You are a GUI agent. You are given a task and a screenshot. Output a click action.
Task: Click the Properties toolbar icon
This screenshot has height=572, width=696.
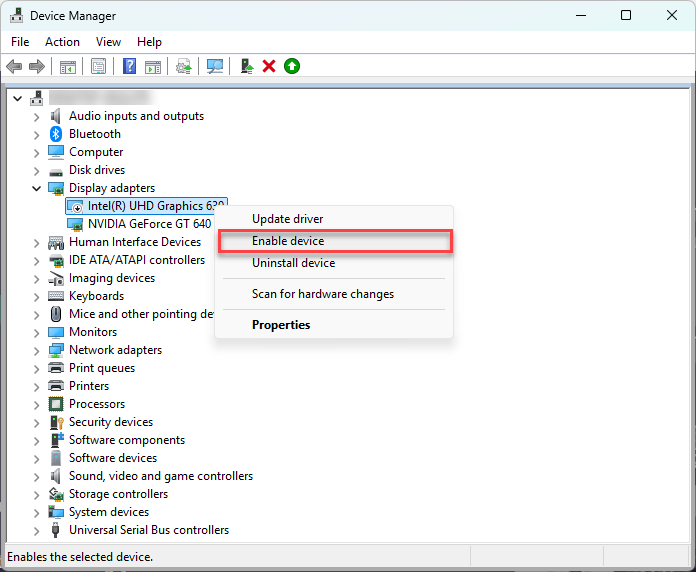tap(98, 67)
